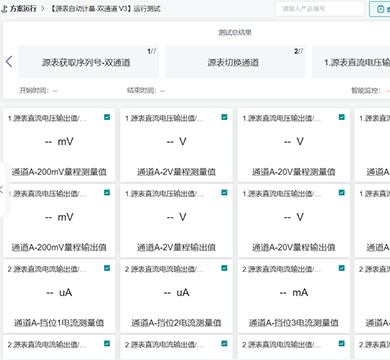Viewport: 390px width, 360px height.
Task: Click the 1.源表直流电压输出值 title of 通道A-2V量程输出值 card
Action: tap(164, 194)
